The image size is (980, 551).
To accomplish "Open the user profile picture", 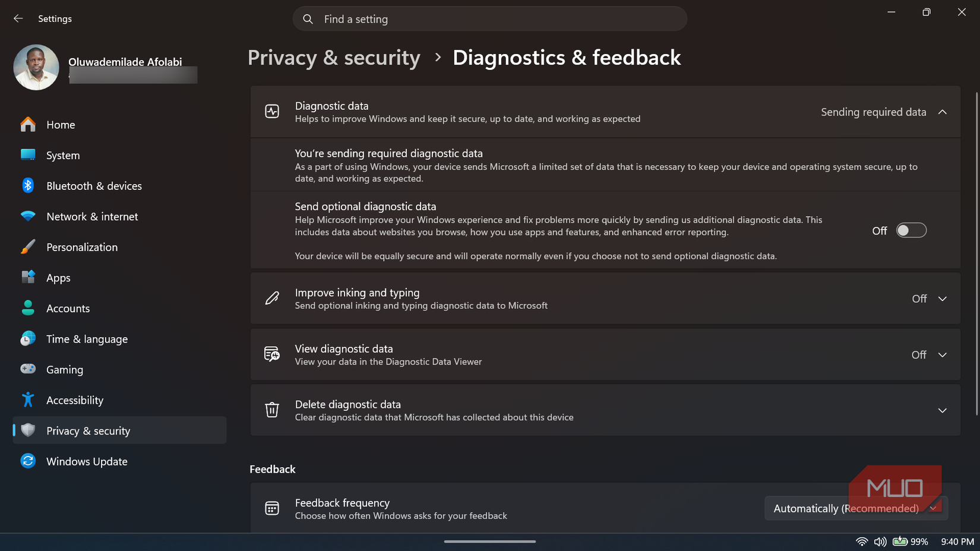I will [x=36, y=67].
